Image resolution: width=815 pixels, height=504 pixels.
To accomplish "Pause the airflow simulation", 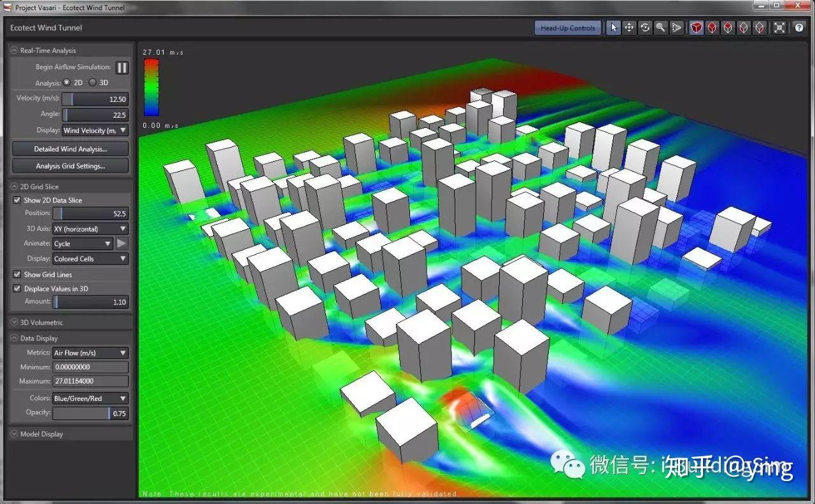I will pos(122,67).
